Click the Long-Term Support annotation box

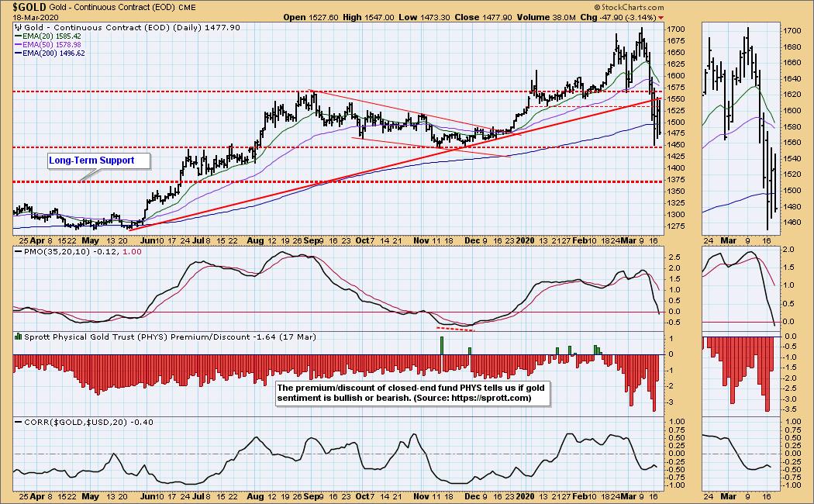point(98,161)
